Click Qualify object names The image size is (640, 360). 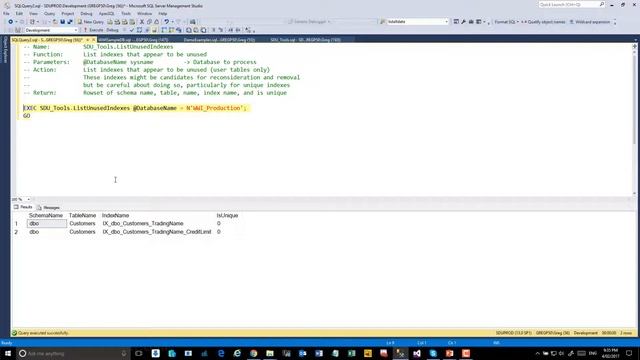coord(543,22)
